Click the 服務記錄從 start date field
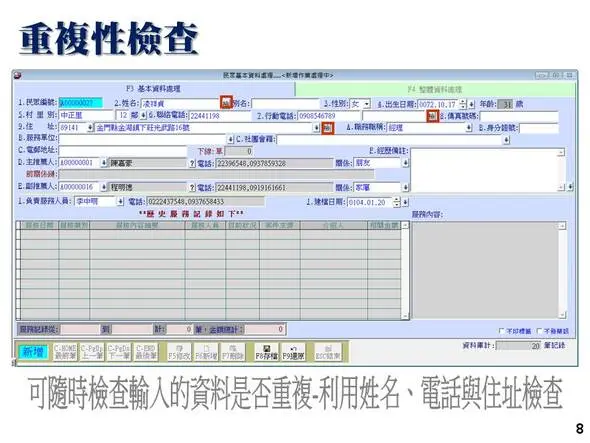This screenshot has width=590, height=443. pos(81,330)
